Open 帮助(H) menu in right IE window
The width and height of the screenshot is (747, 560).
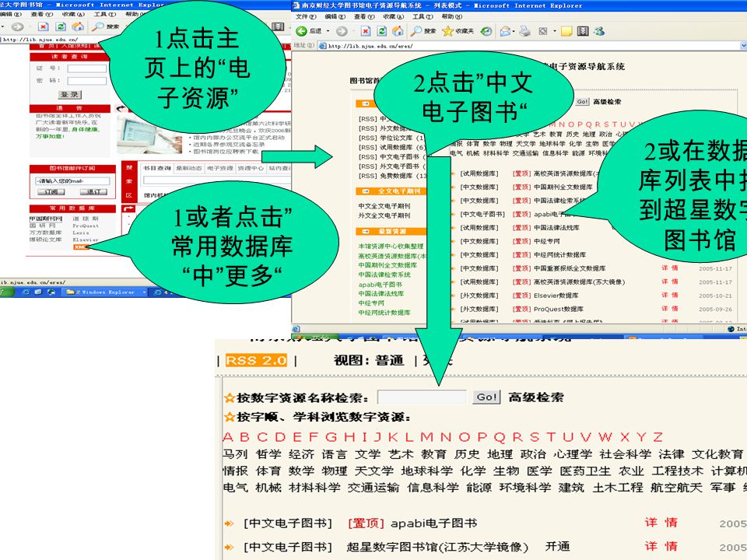coord(451,16)
